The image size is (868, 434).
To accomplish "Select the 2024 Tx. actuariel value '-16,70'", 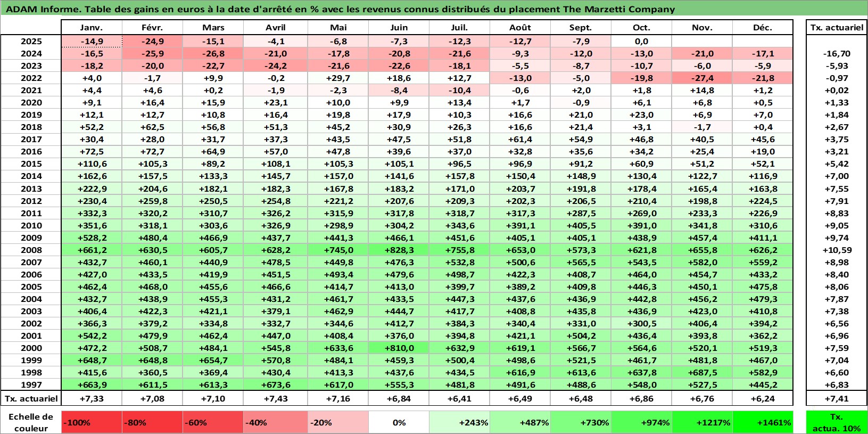I will 837,53.
